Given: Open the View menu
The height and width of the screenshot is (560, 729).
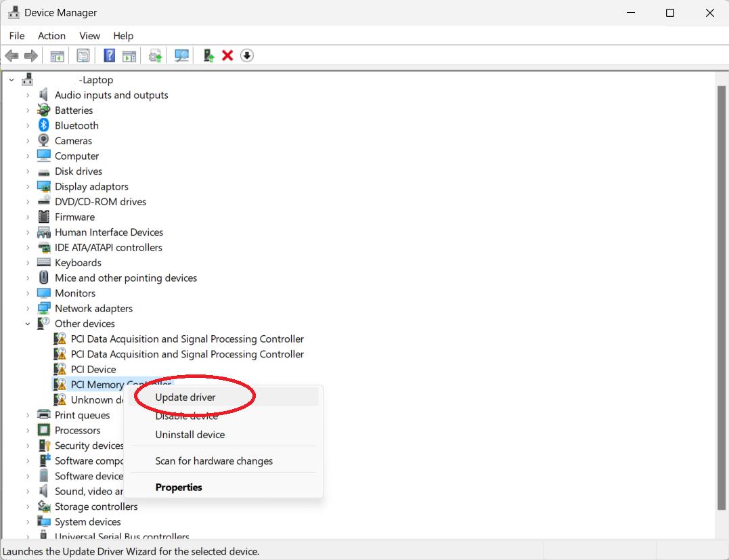Looking at the screenshot, I should tap(89, 36).
